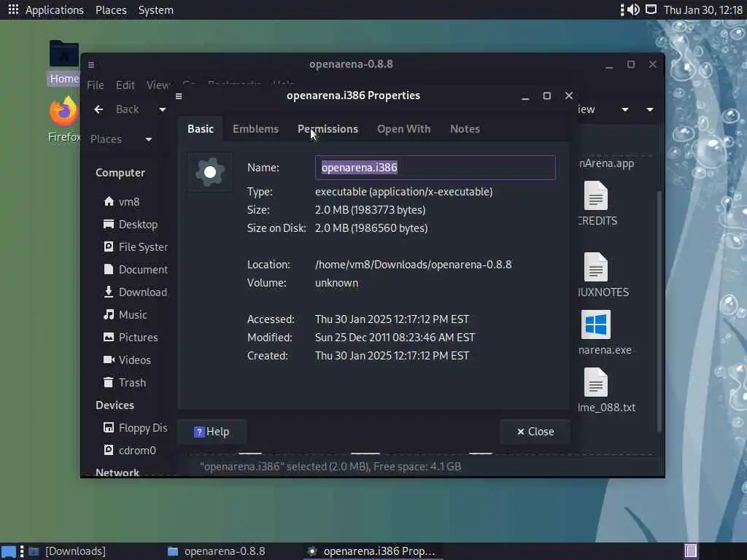
Task: Click the file manager vertical scrollbar
Action: tap(659, 311)
